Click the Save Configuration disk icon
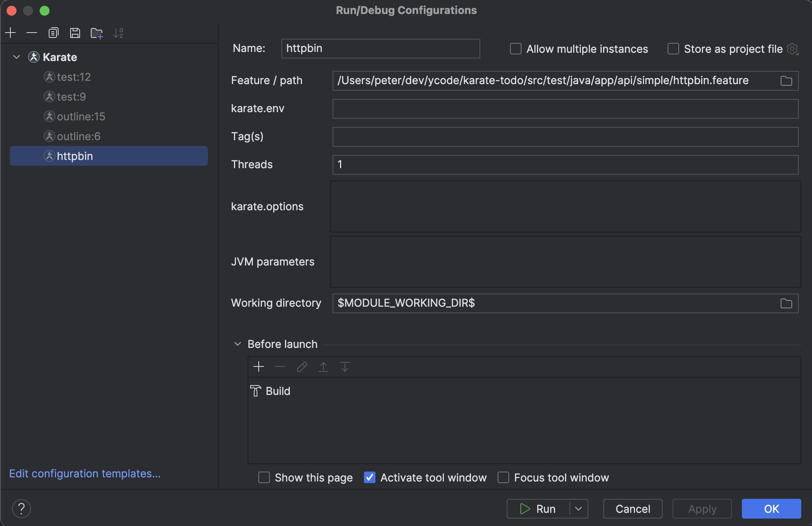This screenshot has height=526, width=812. (x=75, y=33)
